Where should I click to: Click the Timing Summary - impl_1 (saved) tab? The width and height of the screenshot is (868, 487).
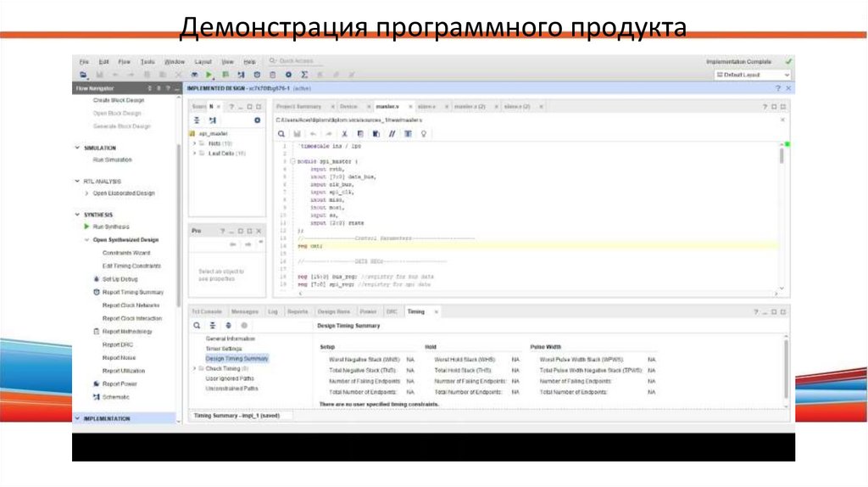pos(237,416)
